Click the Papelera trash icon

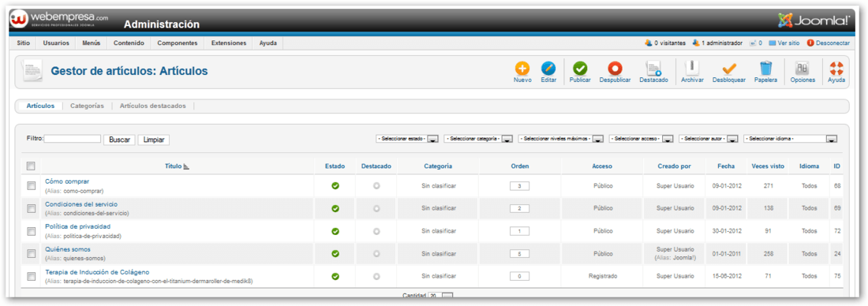[x=765, y=68]
